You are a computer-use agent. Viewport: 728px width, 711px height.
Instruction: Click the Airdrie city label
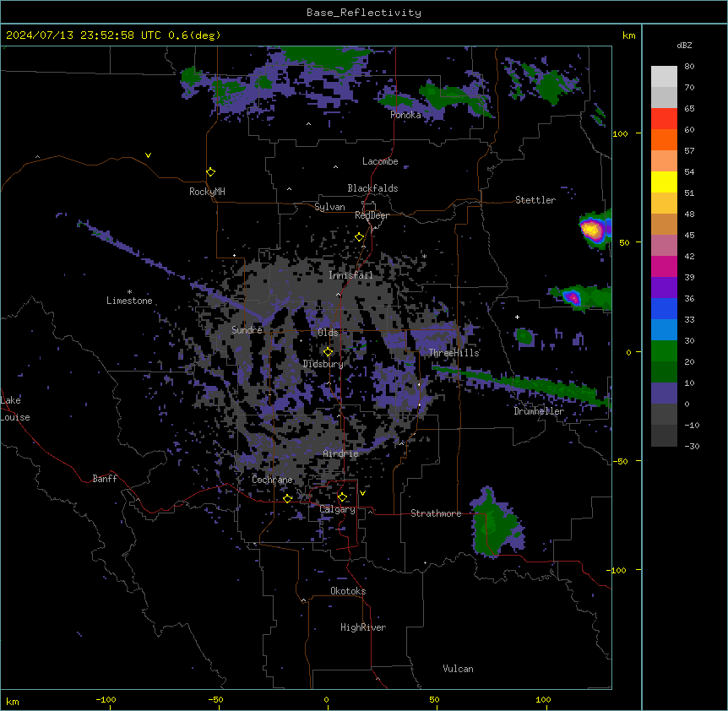click(341, 453)
